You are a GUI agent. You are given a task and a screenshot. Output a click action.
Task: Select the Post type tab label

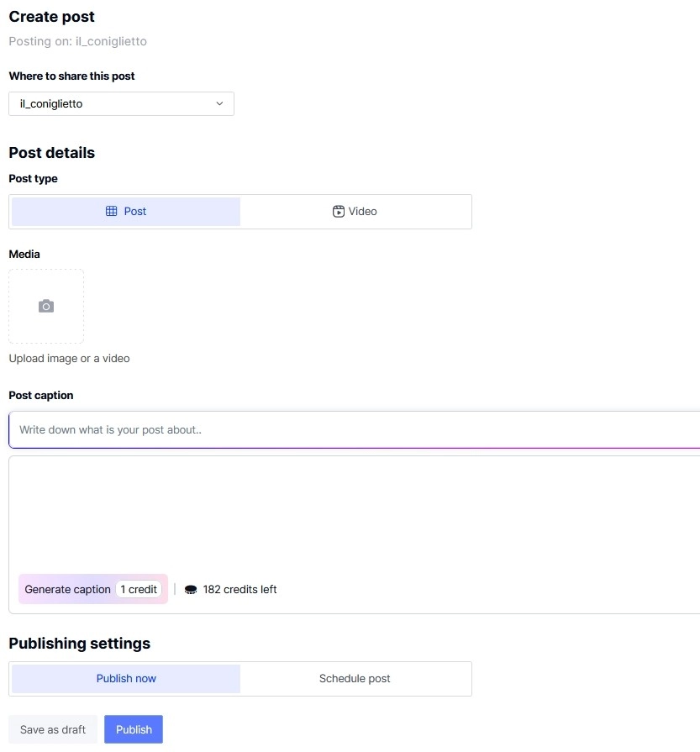135,212
